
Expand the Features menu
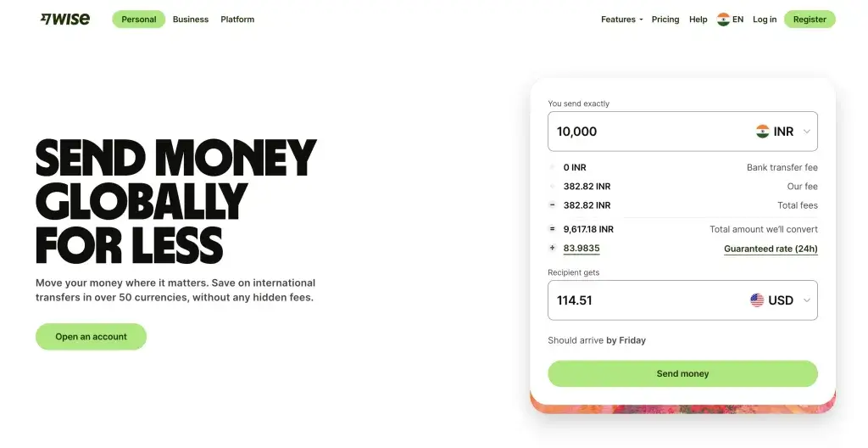pos(621,20)
